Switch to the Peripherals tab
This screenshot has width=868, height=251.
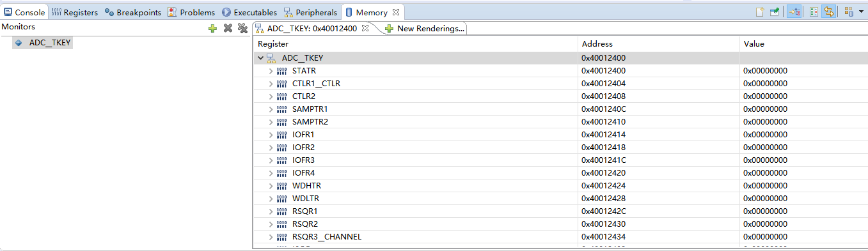pos(310,12)
